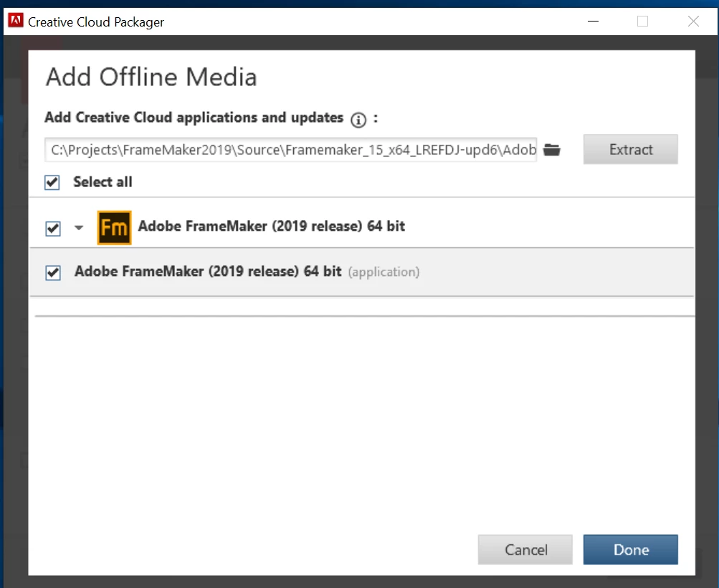Select the '(application)' label in the child row

tap(384, 272)
